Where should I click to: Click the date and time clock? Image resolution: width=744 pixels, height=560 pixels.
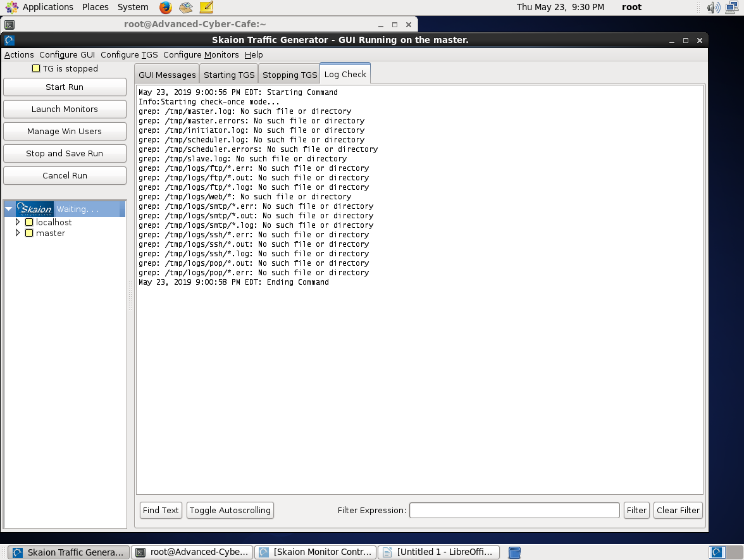click(x=561, y=7)
